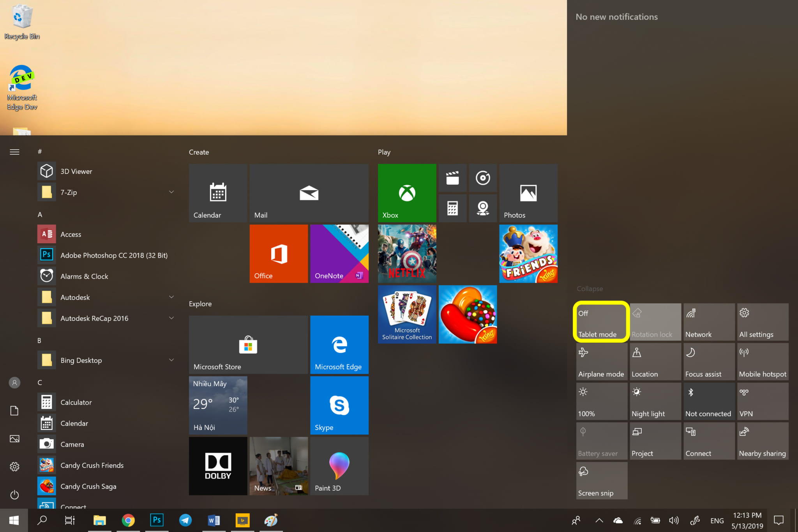Toggle Mobile hotspot quick action
Screen dimensions: 798x532
[x=763, y=362]
